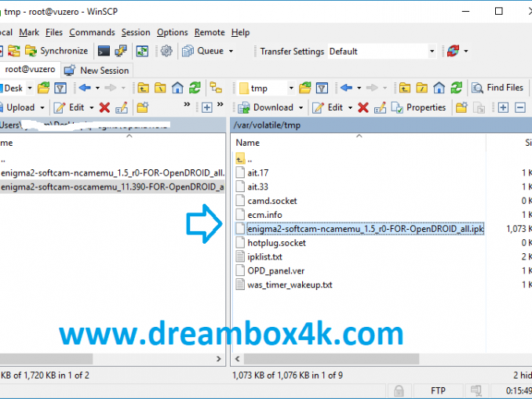Screen dimensions: 532x399
Task: Expand the Queue dropdown arrow
Action: [x=231, y=51]
